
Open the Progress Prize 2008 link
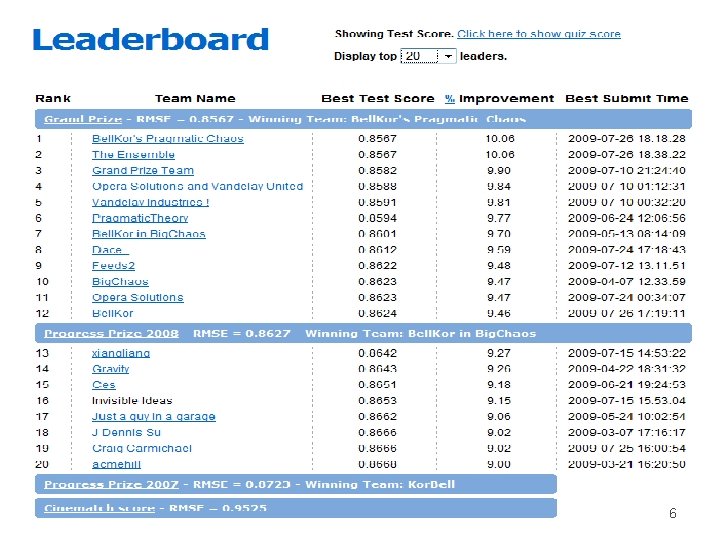click(111, 334)
